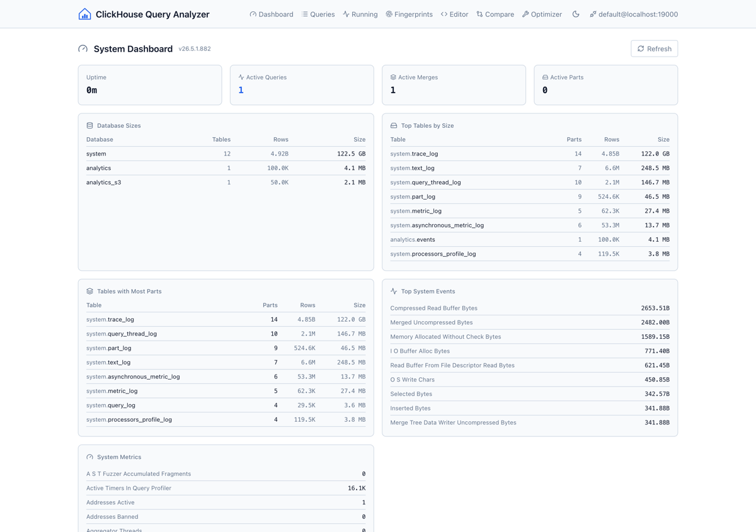The height and width of the screenshot is (532, 756).
Task: Click the Refresh button
Action: [x=655, y=48]
